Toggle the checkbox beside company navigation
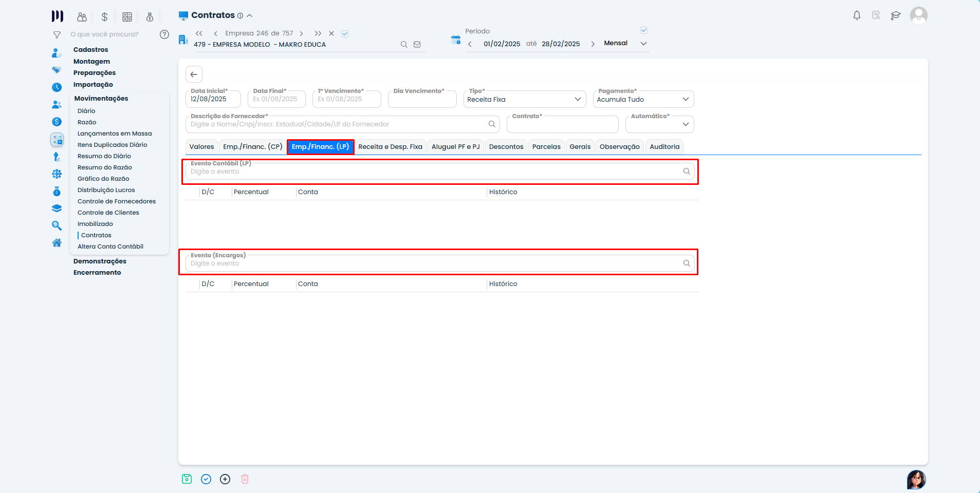The image size is (980, 493). click(345, 34)
